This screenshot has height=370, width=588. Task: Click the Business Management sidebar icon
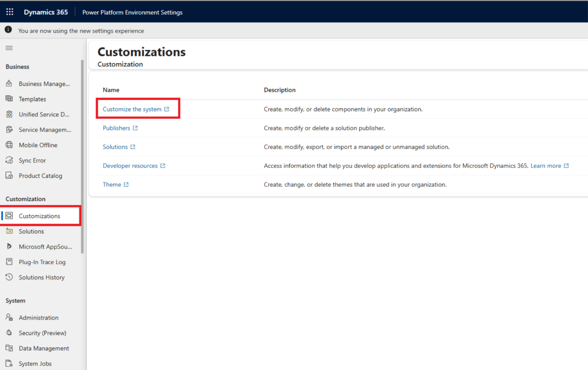tap(9, 84)
